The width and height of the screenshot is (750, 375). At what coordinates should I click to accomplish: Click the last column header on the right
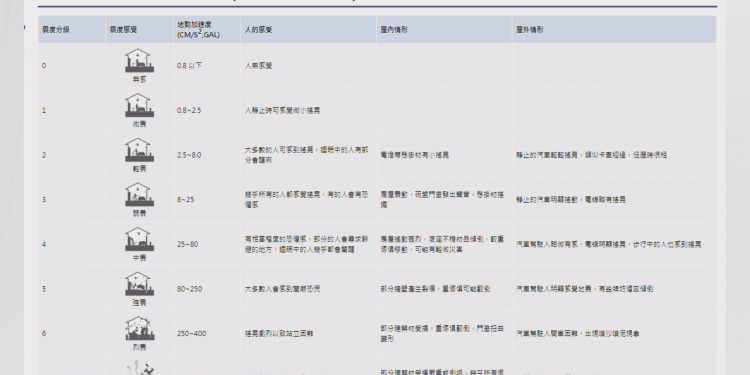point(529,30)
